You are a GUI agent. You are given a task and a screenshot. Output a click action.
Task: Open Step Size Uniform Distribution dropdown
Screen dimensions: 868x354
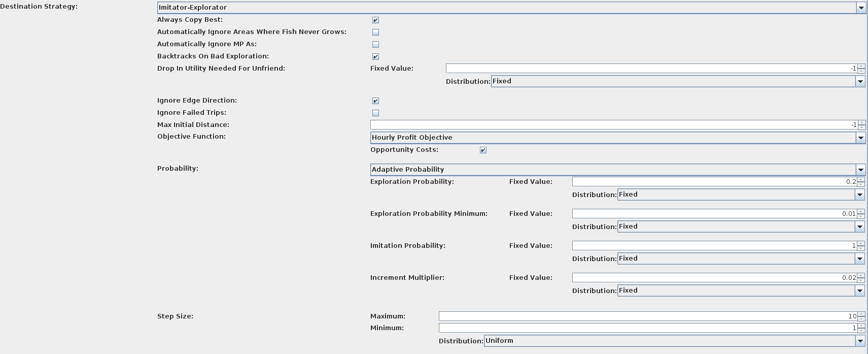674,341
